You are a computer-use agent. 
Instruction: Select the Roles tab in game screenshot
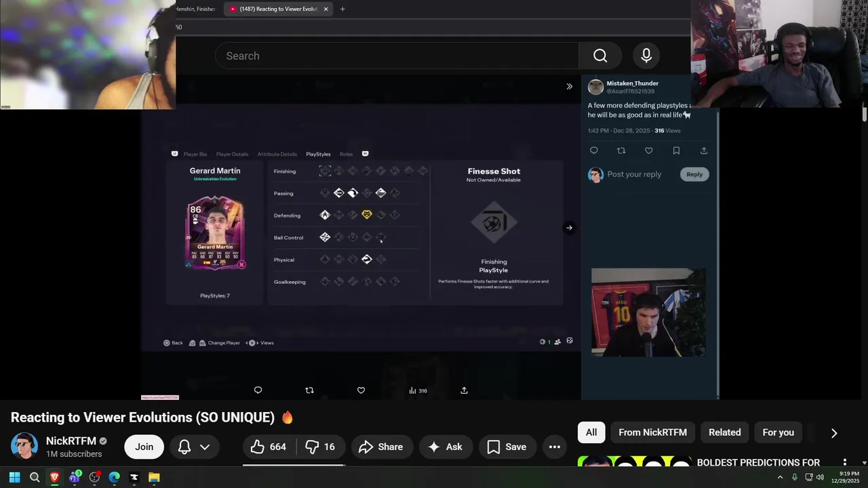346,154
